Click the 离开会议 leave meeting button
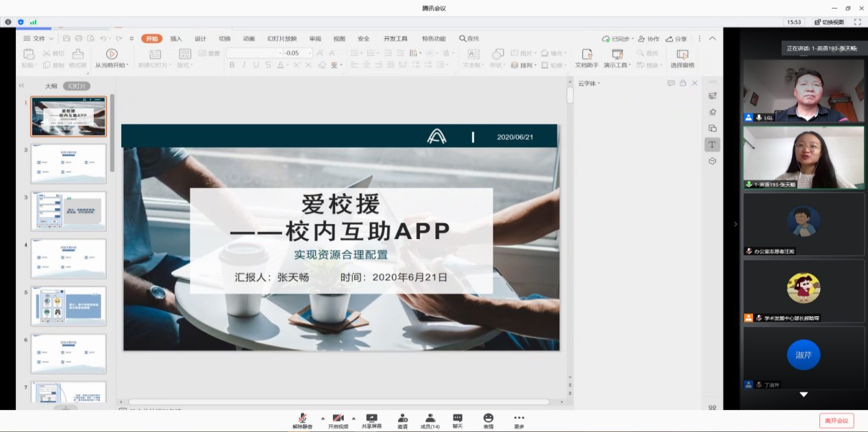This screenshot has height=432, width=868. coord(836,420)
